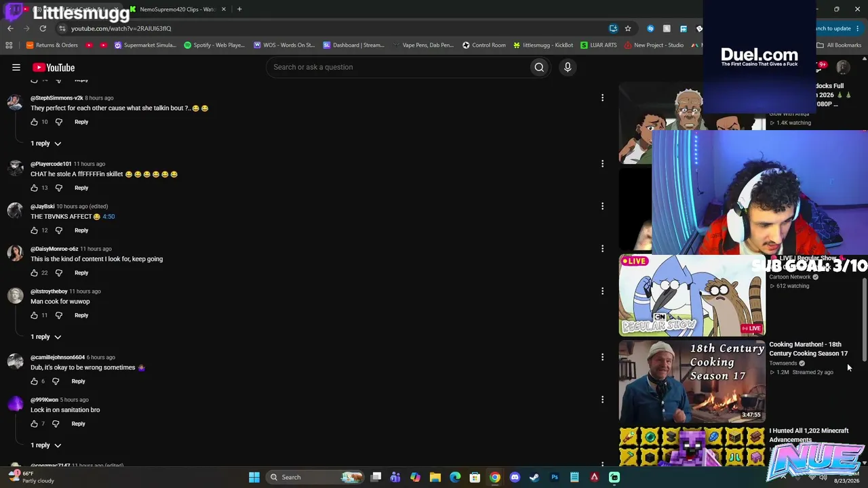The image size is (868, 488).
Task: Open a new browser tab
Action: tap(239, 9)
